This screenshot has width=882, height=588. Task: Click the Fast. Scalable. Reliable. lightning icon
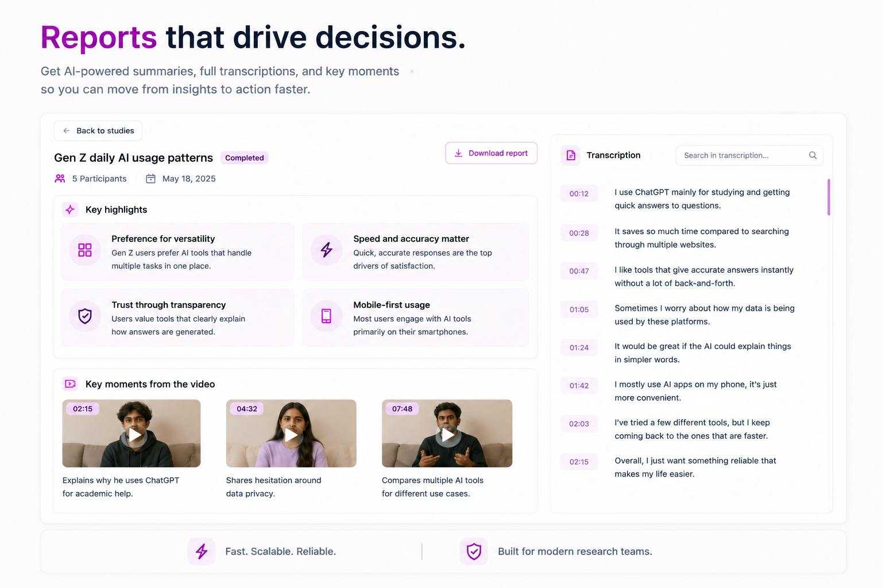point(202,552)
